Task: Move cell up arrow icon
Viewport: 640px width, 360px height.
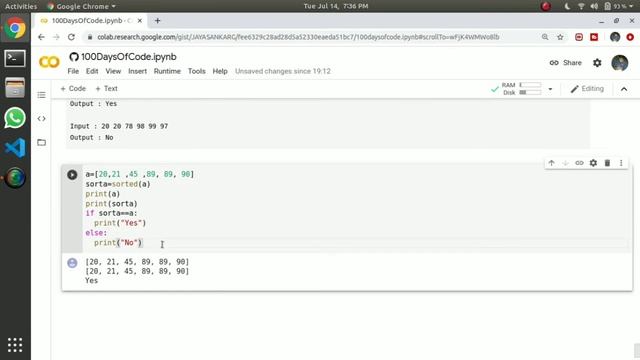Action: tap(551, 163)
